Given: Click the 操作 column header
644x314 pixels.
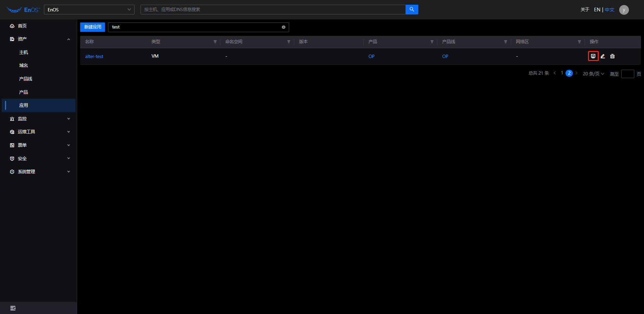Looking at the screenshot, I should [x=594, y=42].
